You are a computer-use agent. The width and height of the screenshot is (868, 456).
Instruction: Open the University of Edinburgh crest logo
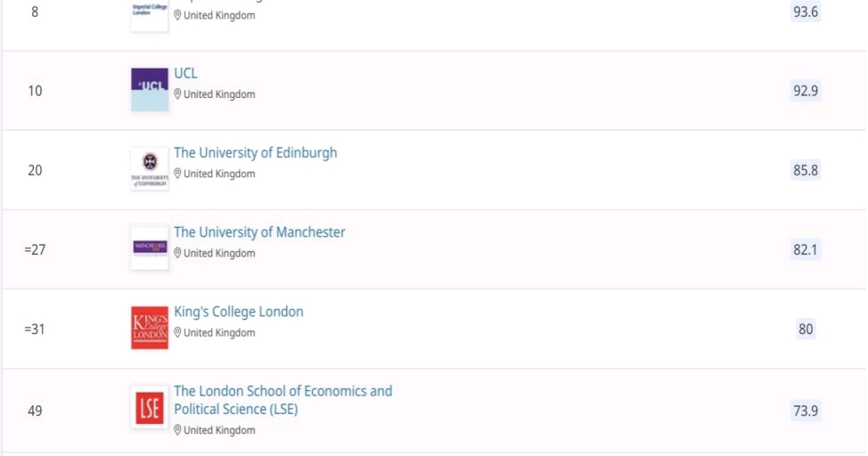point(150,169)
